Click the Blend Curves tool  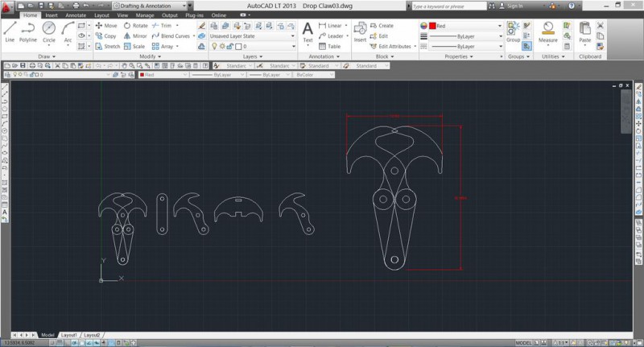(x=171, y=36)
